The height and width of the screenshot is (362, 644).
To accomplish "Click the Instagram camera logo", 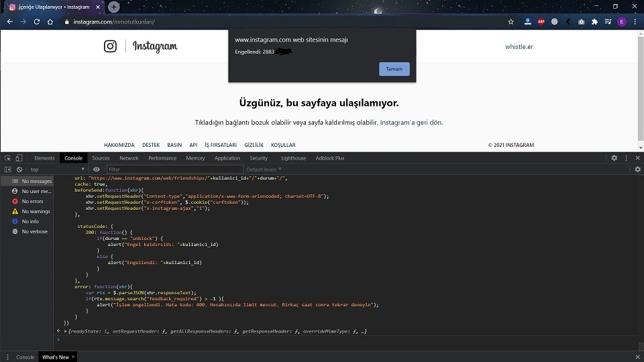I will [110, 46].
